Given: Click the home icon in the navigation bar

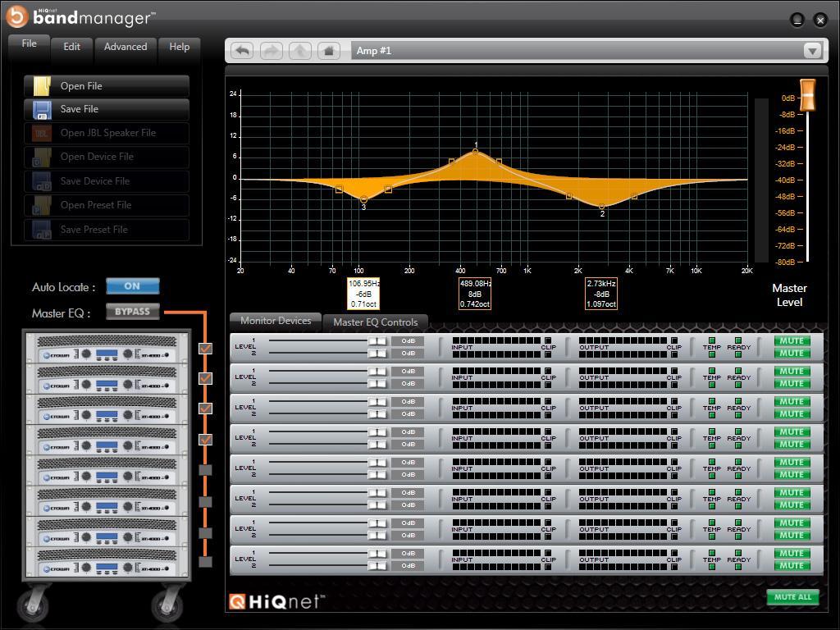Looking at the screenshot, I should pos(328,50).
